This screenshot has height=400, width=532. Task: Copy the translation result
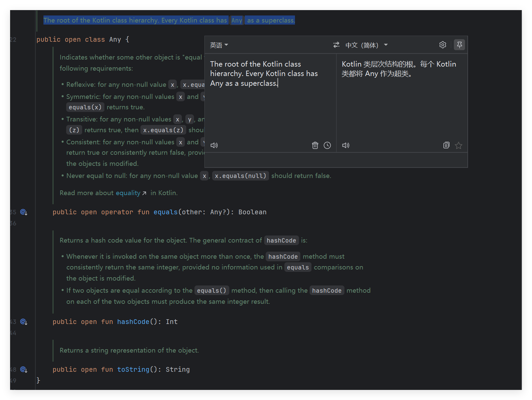coord(446,145)
